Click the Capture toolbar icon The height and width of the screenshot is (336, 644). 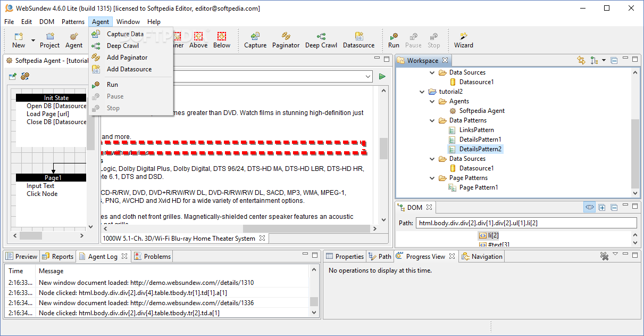click(255, 40)
